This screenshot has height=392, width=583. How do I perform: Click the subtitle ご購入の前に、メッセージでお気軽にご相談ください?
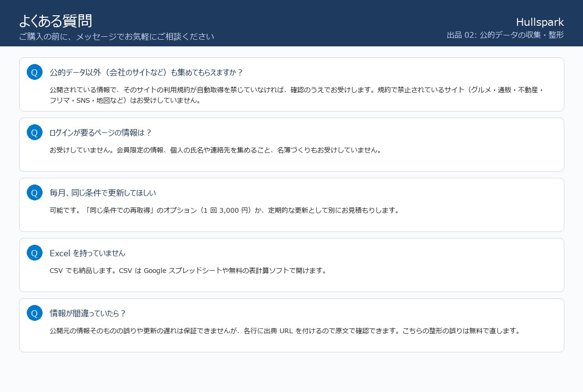(x=117, y=36)
